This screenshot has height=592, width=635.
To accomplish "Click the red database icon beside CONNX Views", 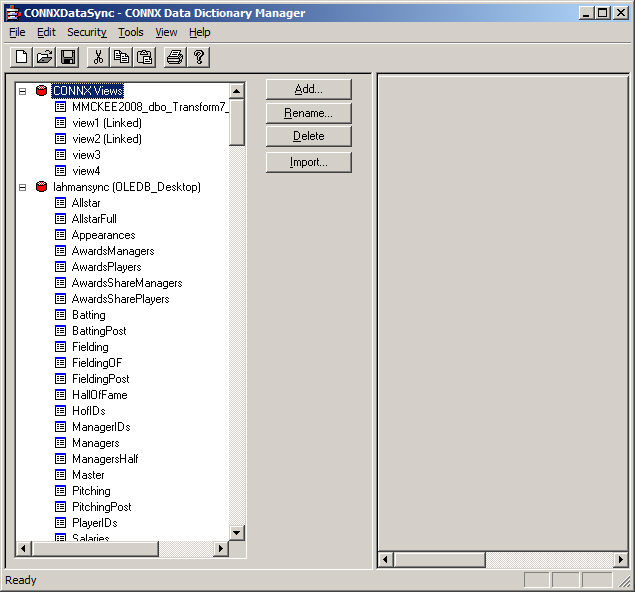I will click(x=41, y=91).
